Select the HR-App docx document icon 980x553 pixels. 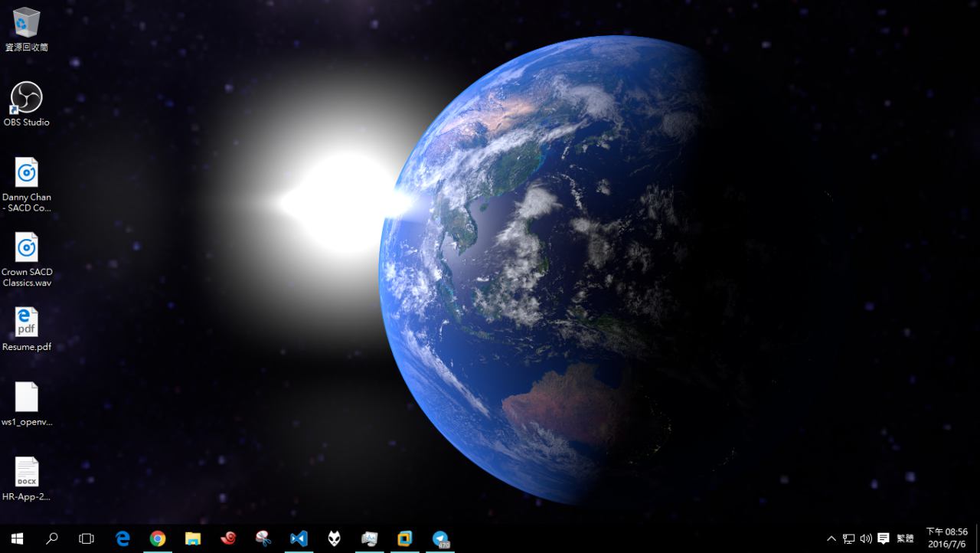coord(26,473)
